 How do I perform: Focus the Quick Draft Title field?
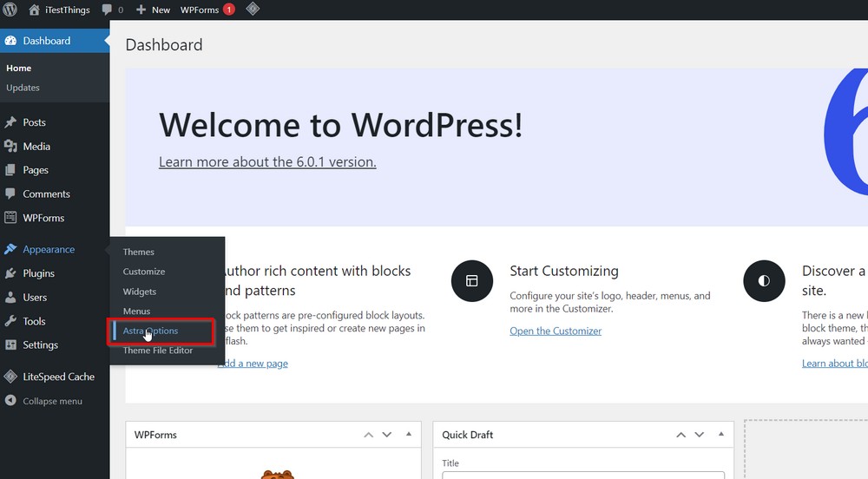point(583,476)
